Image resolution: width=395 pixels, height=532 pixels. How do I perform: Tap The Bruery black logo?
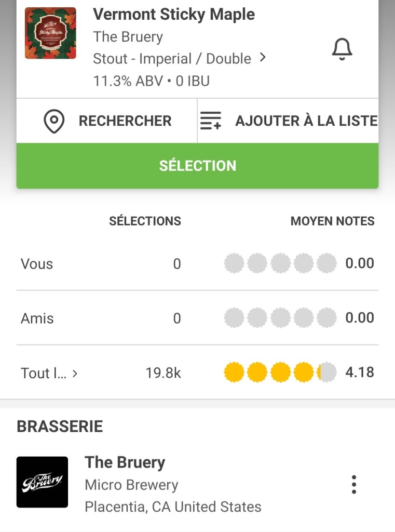pos(42,482)
